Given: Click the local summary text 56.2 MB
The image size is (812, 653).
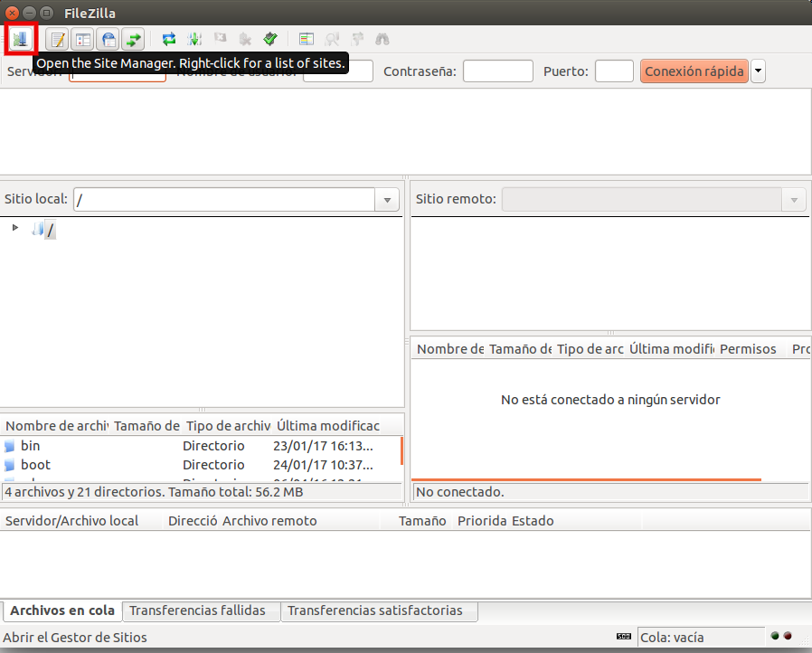Looking at the screenshot, I should 279,492.
